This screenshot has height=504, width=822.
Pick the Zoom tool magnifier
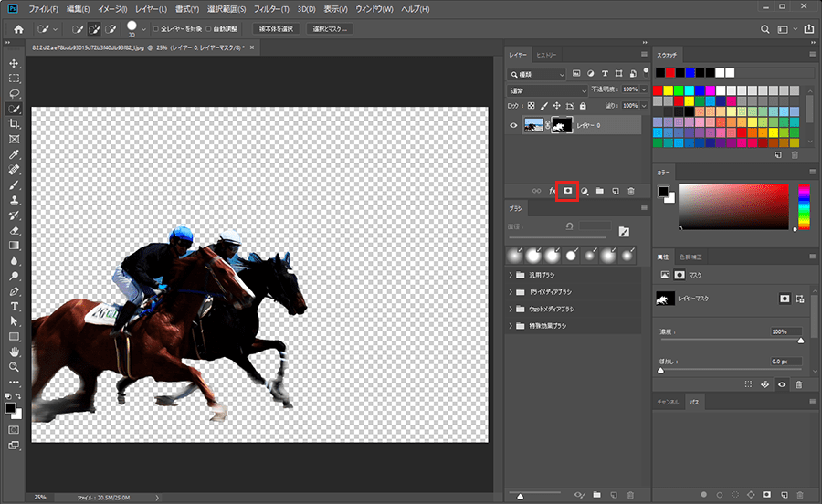coord(14,366)
